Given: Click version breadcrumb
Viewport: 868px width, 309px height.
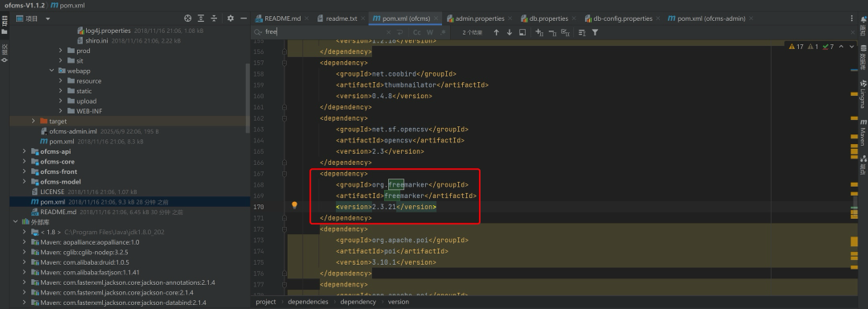Looking at the screenshot, I should point(399,302).
